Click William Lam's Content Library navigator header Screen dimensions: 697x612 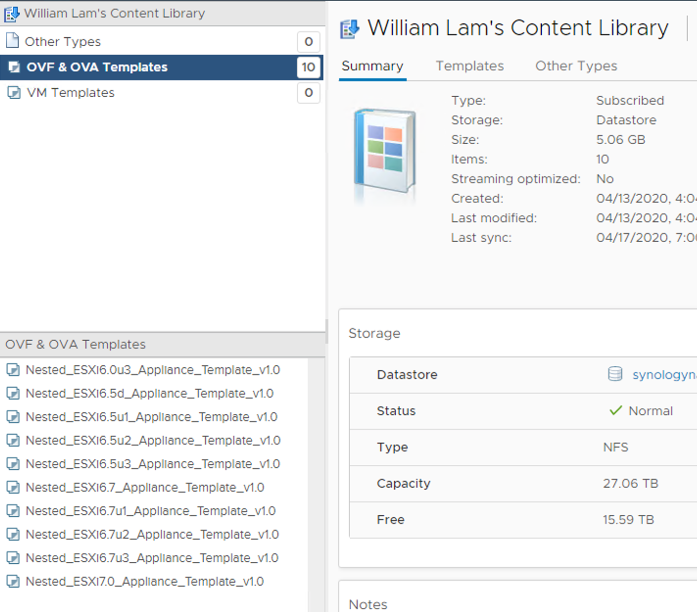[x=114, y=13]
